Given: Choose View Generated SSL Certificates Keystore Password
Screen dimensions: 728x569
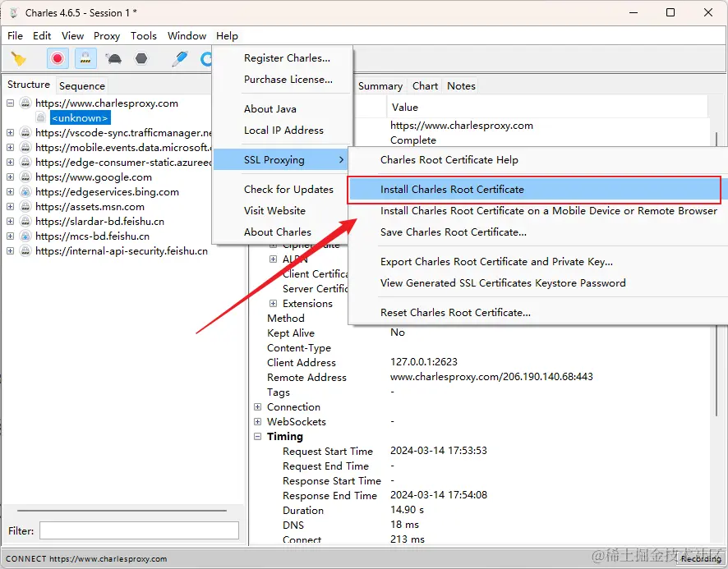Looking at the screenshot, I should pos(537,283).
